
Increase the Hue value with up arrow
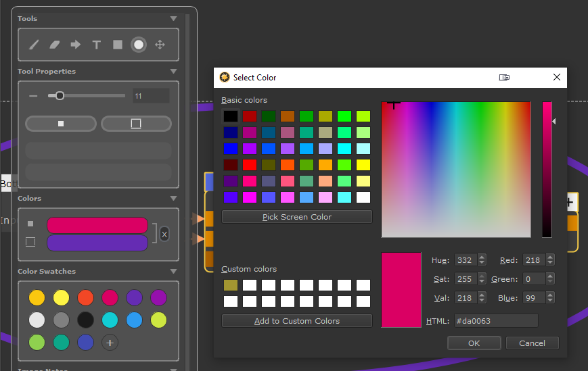(x=482, y=257)
